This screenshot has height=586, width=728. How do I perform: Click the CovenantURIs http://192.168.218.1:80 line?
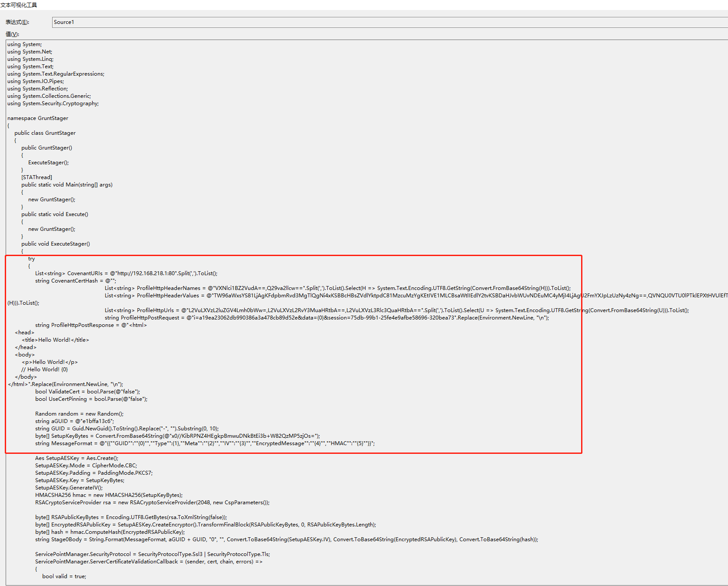(126, 273)
